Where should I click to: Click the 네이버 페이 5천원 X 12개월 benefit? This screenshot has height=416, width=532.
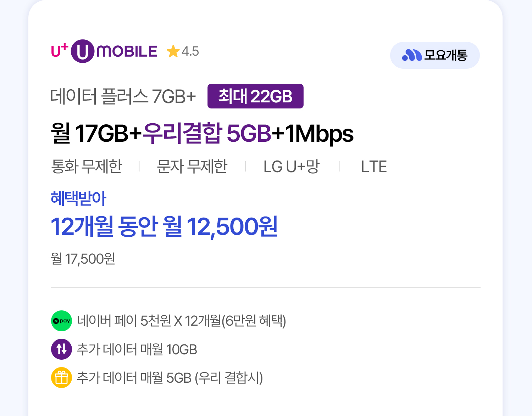click(x=181, y=321)
